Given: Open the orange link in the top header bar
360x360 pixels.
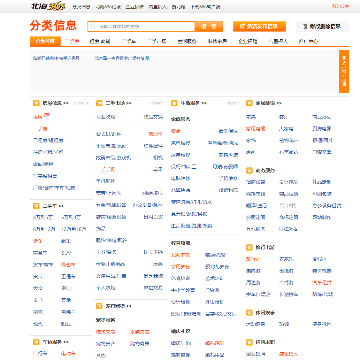Looking at the screenshot, I should coord(340,6).
